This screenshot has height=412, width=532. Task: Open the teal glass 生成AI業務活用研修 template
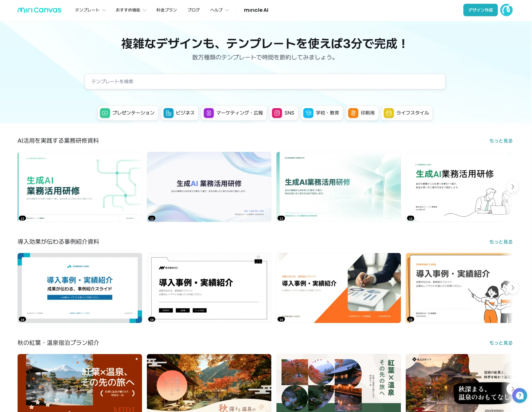click(x=339, y=187)
